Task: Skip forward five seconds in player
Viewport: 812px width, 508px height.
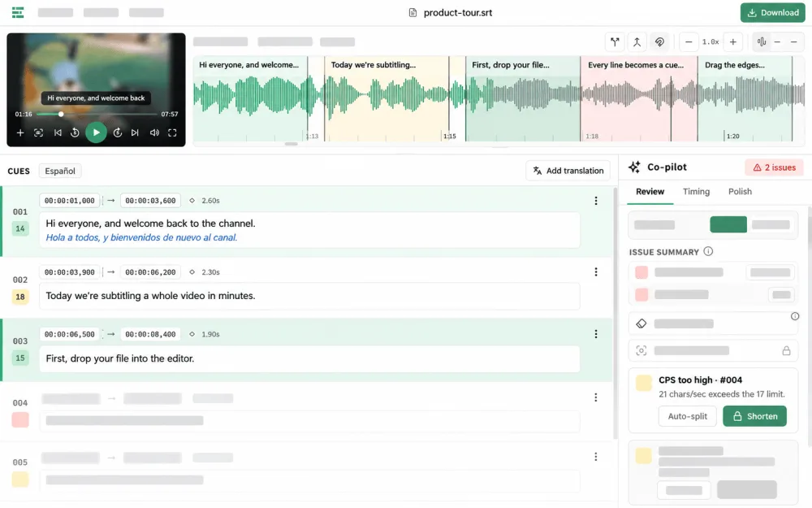Action: (118, 132)
